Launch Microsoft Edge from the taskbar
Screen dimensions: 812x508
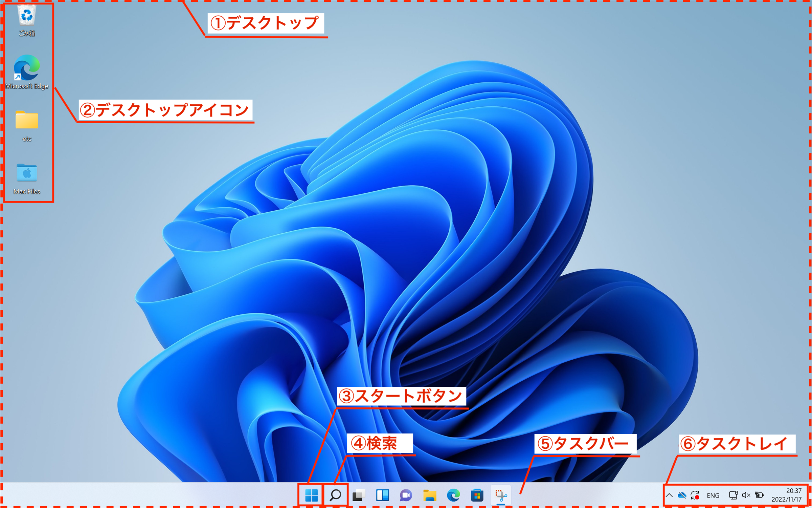(453, 495)
